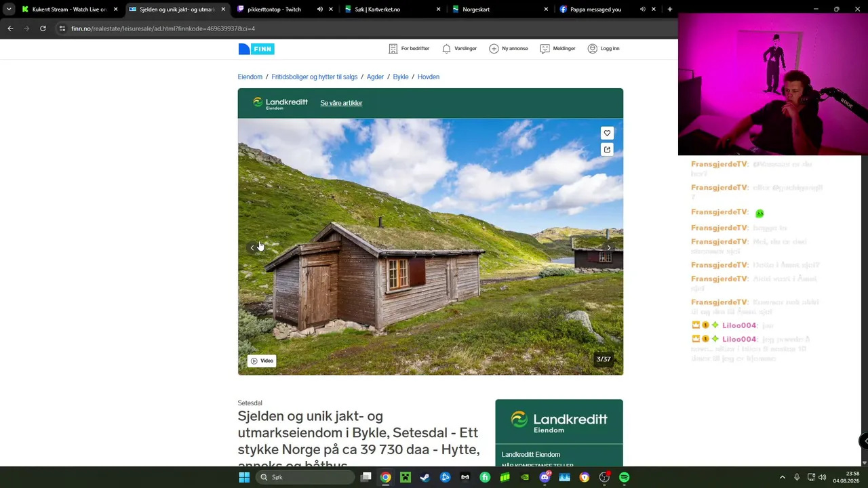Launch Minecraft from the taskbar
The width and height of the screenshot is (868, 488).
pos(405,477)
